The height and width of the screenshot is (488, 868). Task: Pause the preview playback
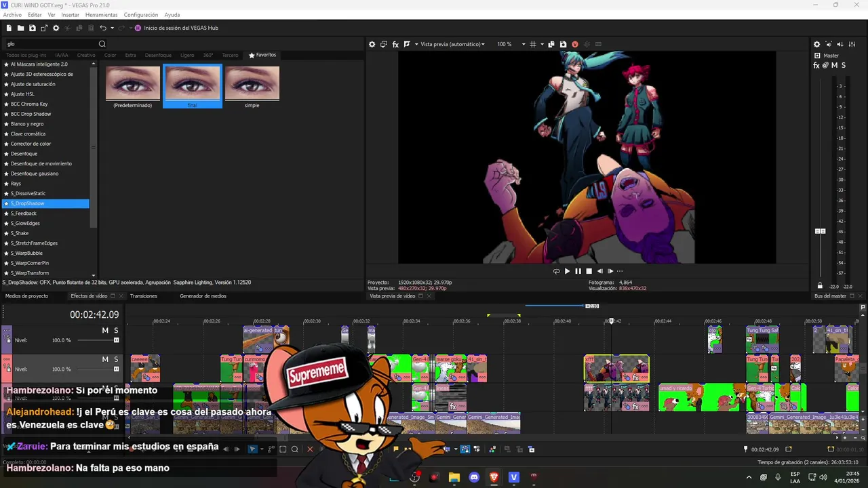578,271
